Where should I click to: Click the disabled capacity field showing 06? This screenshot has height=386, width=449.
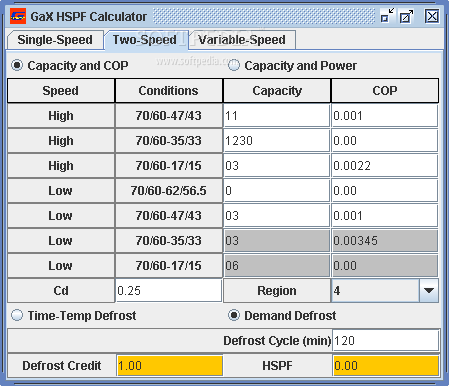276,266
